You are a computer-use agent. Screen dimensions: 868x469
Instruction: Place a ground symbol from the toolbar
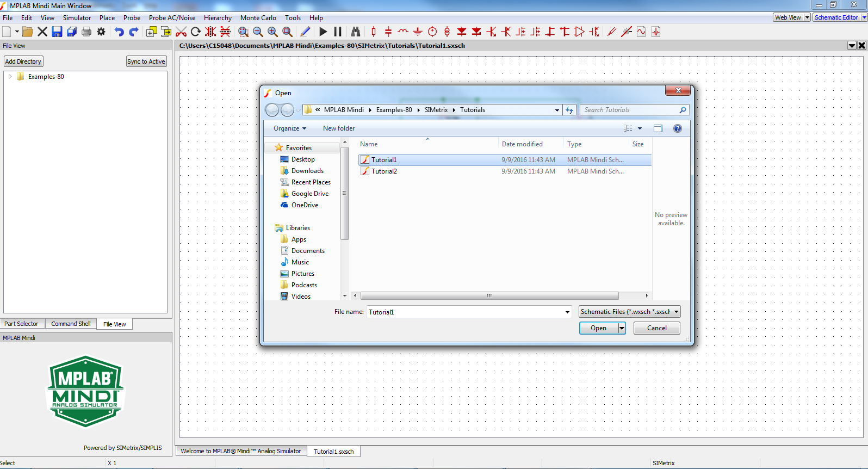418,32
